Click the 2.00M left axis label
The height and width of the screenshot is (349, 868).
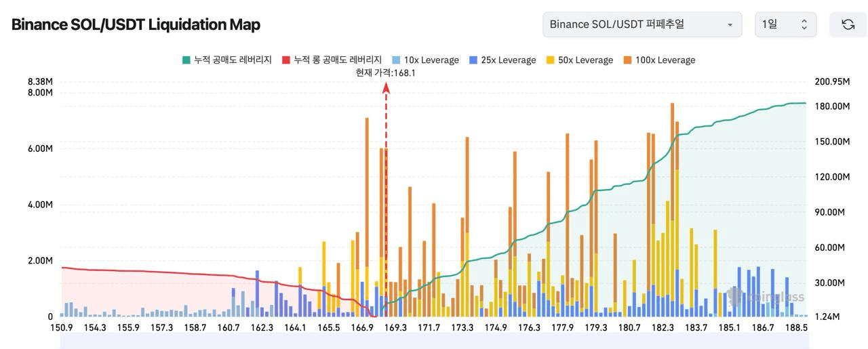(40, 261)
